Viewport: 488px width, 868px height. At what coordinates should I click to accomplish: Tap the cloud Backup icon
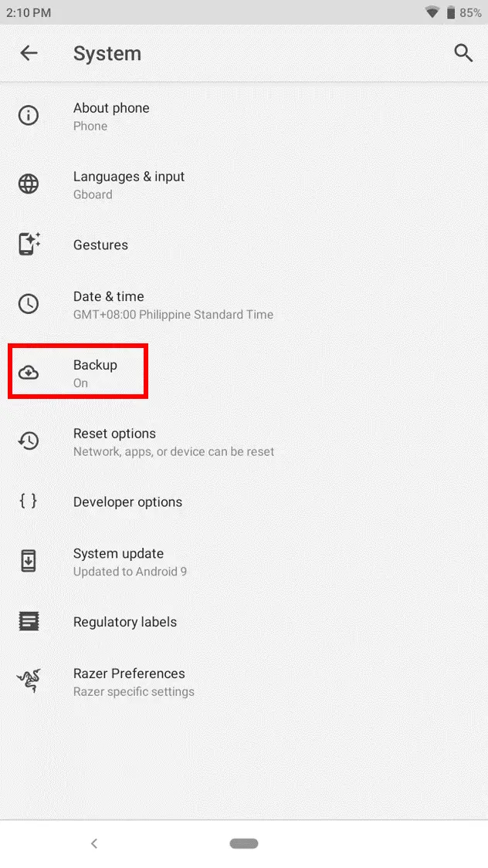point(29,373)
